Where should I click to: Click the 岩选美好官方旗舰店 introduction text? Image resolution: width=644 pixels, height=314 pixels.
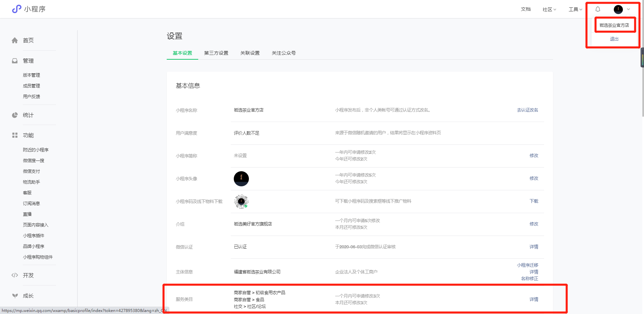[x=253, y=224]
